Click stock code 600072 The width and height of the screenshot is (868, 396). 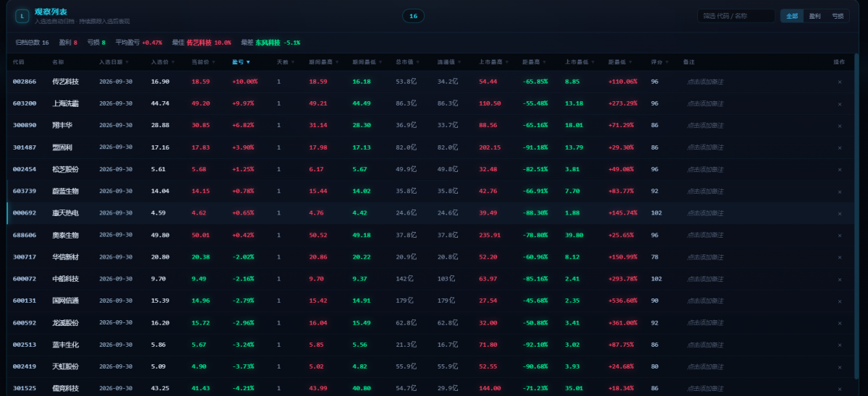24,279
